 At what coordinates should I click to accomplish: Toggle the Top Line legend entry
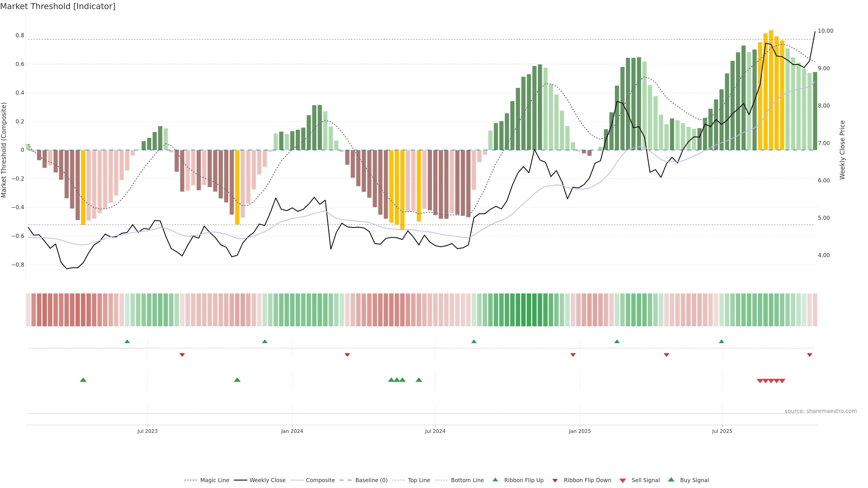419,480
